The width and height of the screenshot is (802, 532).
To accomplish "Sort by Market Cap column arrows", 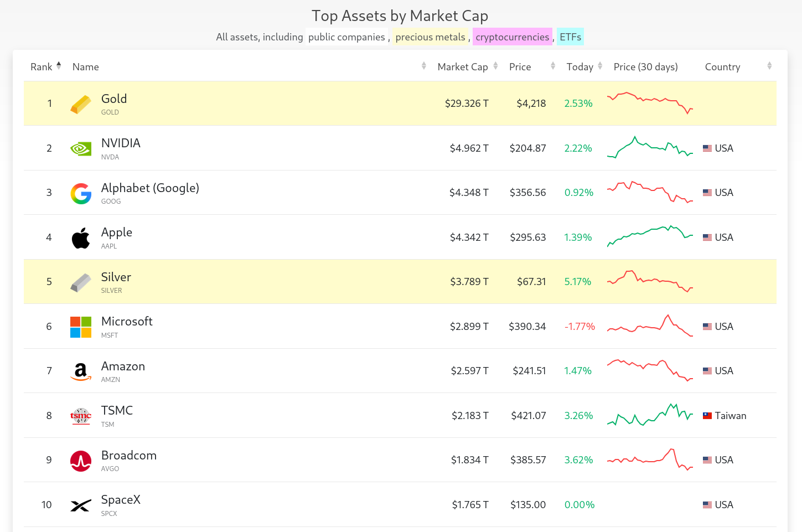I will tap(496, 66).
